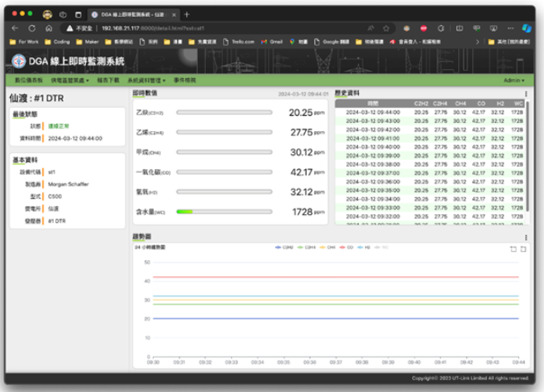Open the trend chart panel options menu
Viewport: 544px width, 392px height.
pyautogui.click(x=525, y=238)
